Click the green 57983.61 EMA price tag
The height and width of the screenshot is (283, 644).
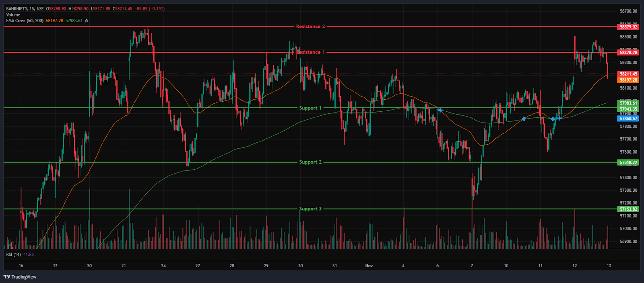point(628,103)
